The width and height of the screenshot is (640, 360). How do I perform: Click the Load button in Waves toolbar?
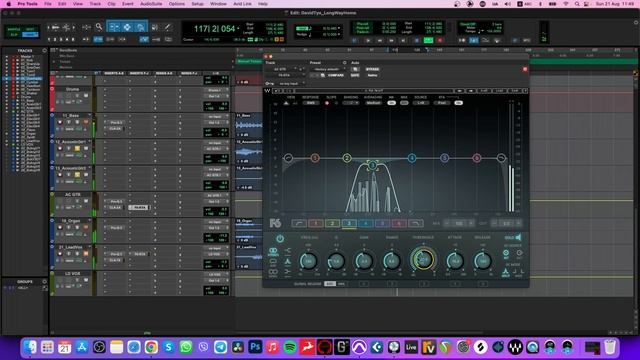coord(499,91)
